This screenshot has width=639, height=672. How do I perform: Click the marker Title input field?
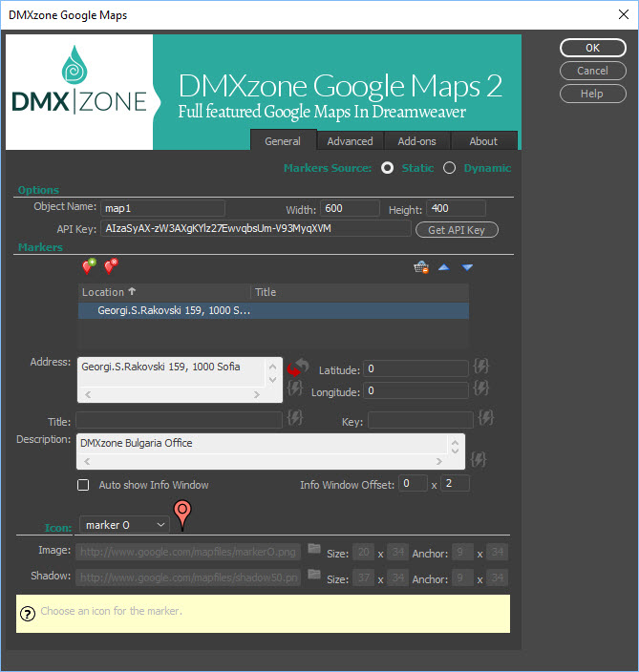tap(179, 420)
